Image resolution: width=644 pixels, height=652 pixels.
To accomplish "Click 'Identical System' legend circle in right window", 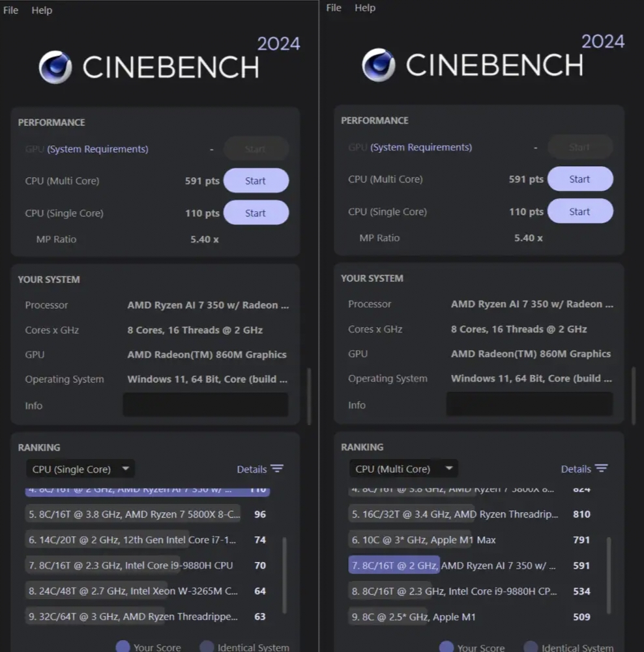I will pos(531,647).
